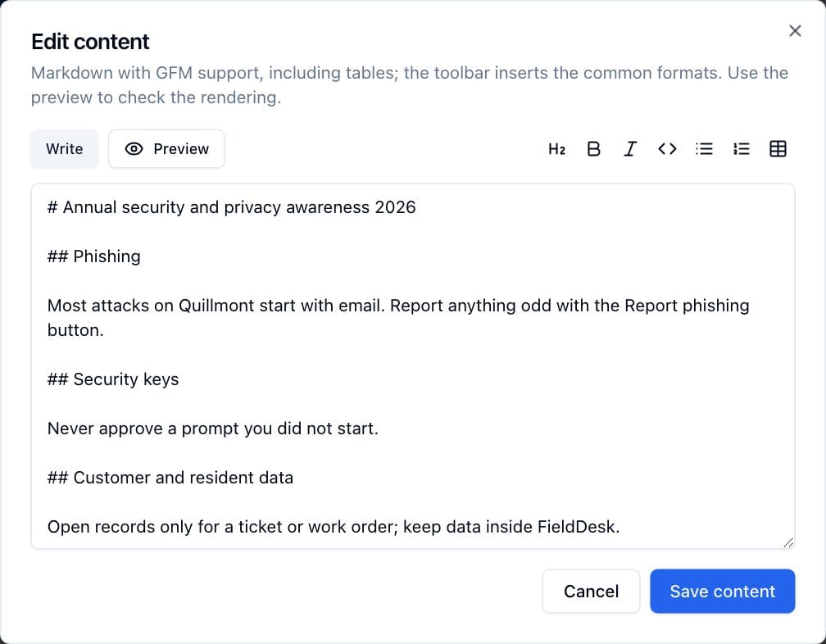826x644 pixels.
Task: Close the Edit content dialog with X
Action: point(795,31)
